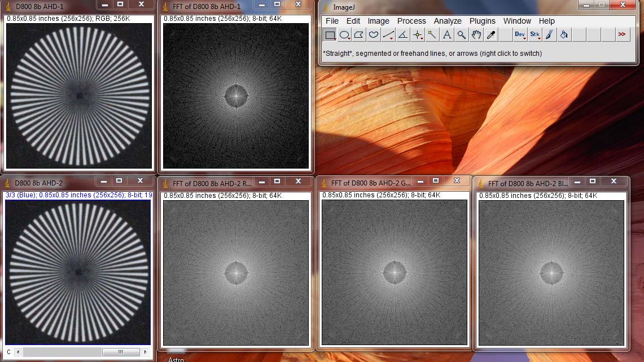Open the Process menu
The width and height of the screenshot is (644, 362).
tap(411, 21)
